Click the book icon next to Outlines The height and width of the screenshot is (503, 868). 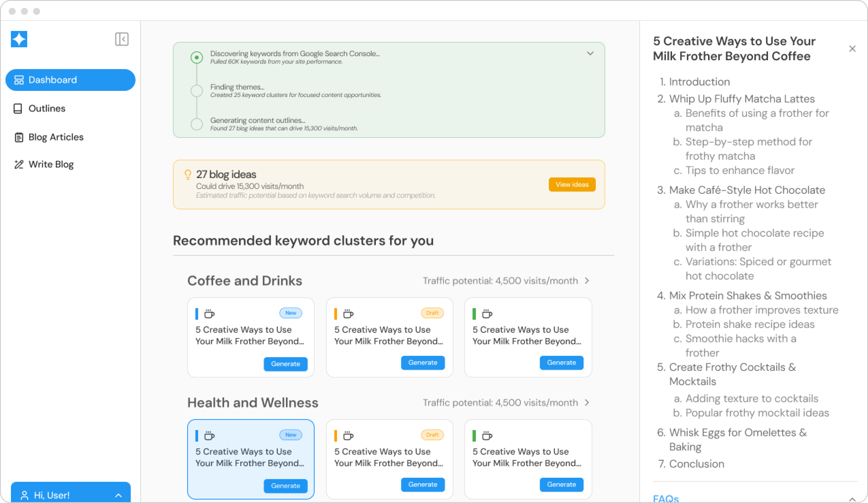(18, 109)
